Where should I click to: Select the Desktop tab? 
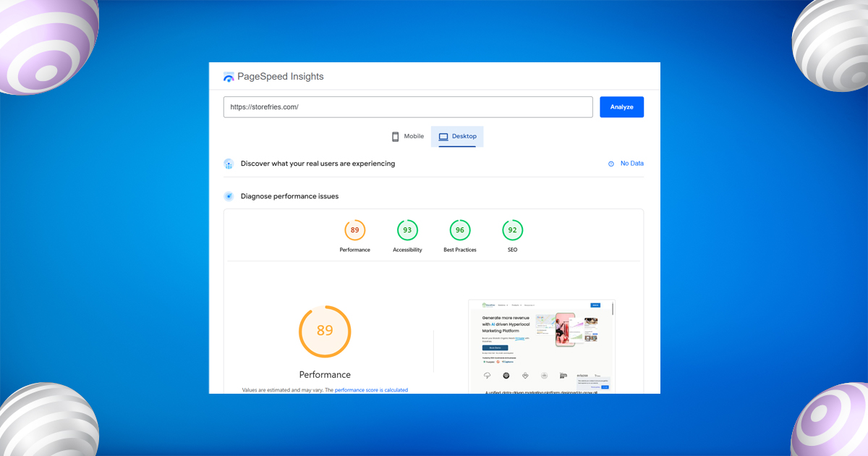458,136
